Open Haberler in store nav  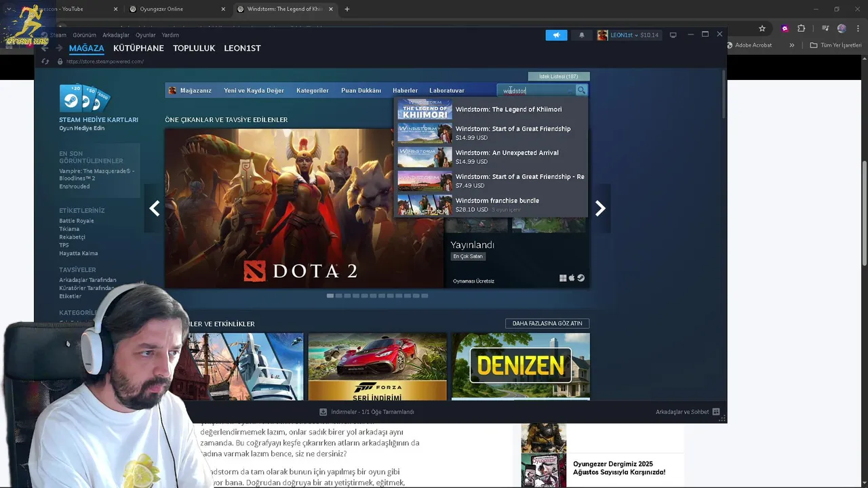click(x=405, y=90)
